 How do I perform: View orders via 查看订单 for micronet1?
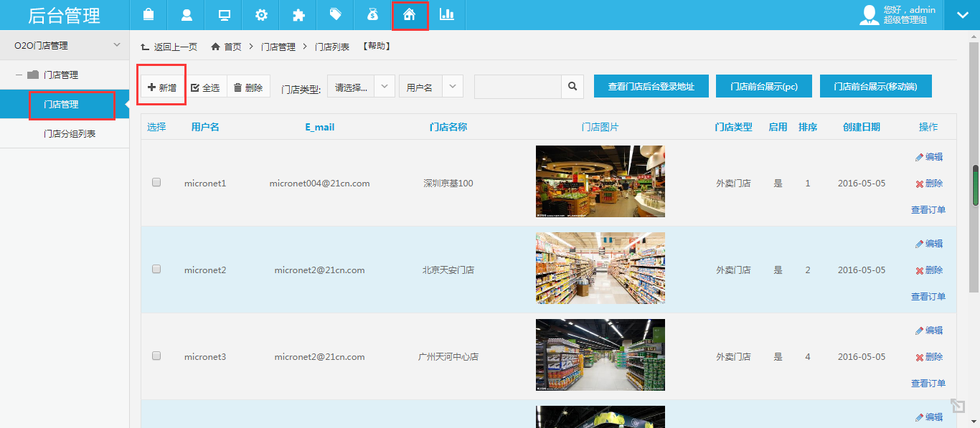(928, 210)
